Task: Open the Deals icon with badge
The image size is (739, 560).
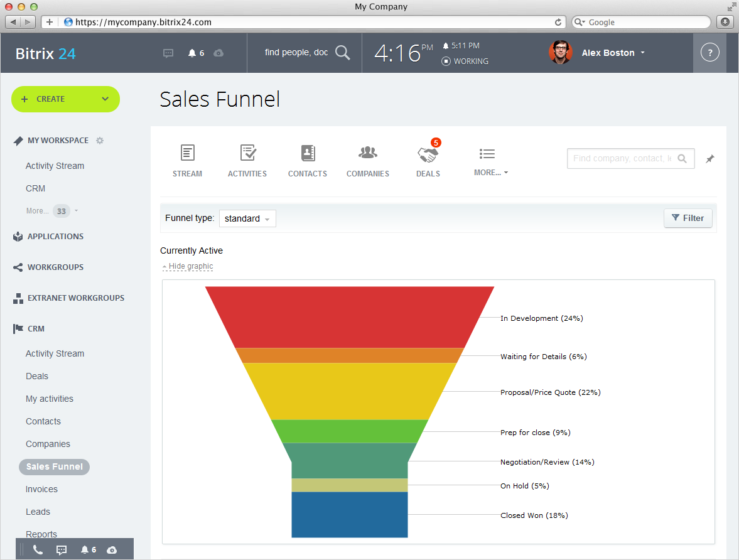Action: (428, 154)
